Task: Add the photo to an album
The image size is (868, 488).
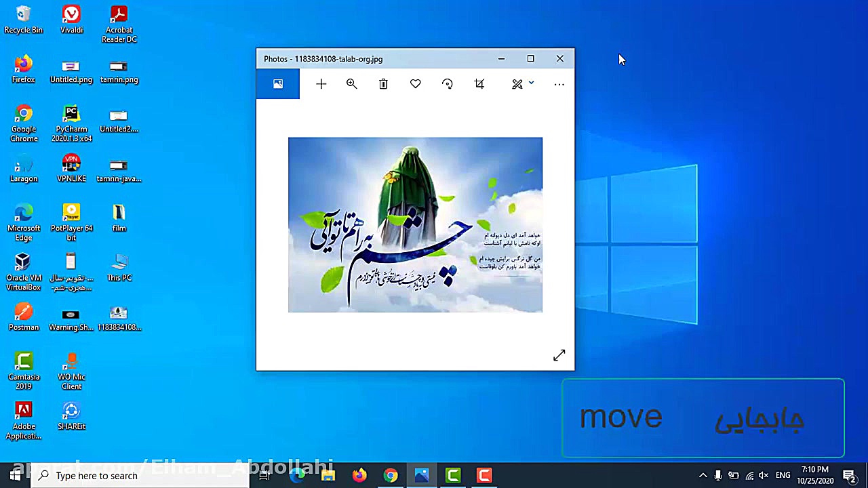Action: [x=321, y=83]
